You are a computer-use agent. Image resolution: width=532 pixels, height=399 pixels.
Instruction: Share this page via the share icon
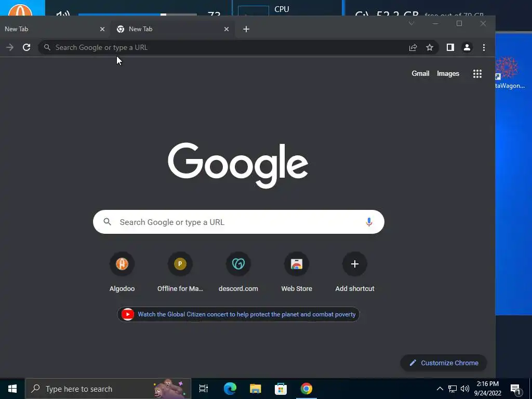pyautogui.click(x=413, y=47)
